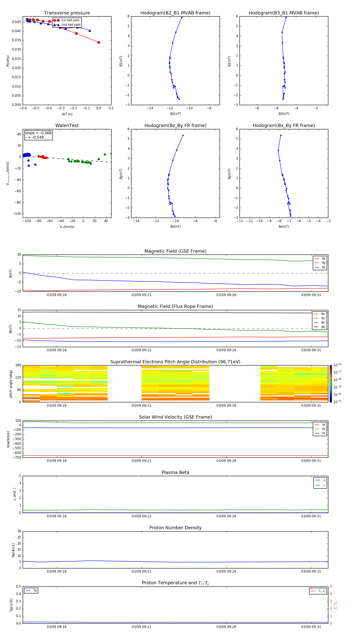Click the 'Bx(nT)' x-axis label
The width and height of the screenshot is (351, 644).
[284, 227]
